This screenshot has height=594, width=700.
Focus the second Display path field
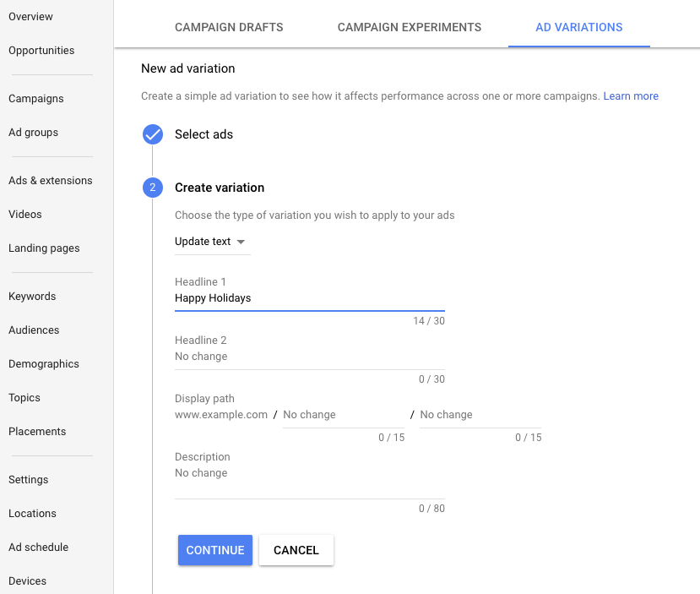click(x=480, y=415)
